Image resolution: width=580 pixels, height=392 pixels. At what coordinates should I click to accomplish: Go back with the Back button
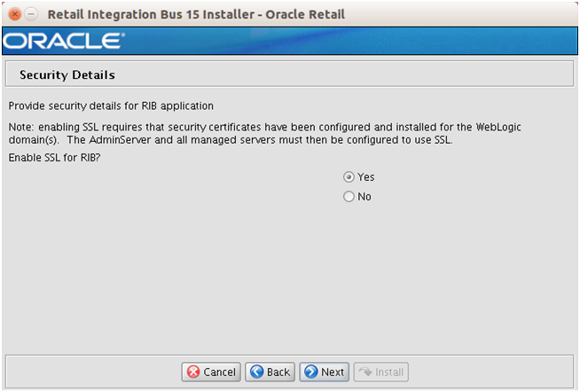(270, 372)
